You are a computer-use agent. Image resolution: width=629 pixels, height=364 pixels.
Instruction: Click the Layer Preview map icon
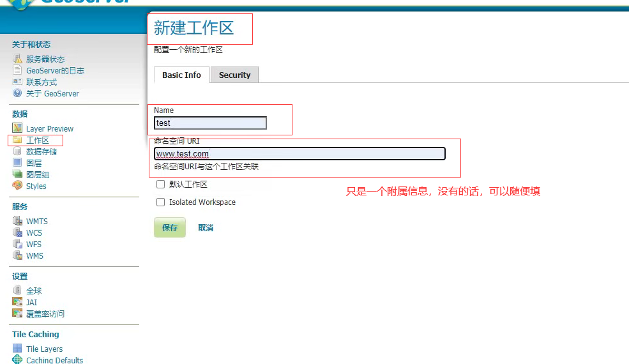pos(17,128)
